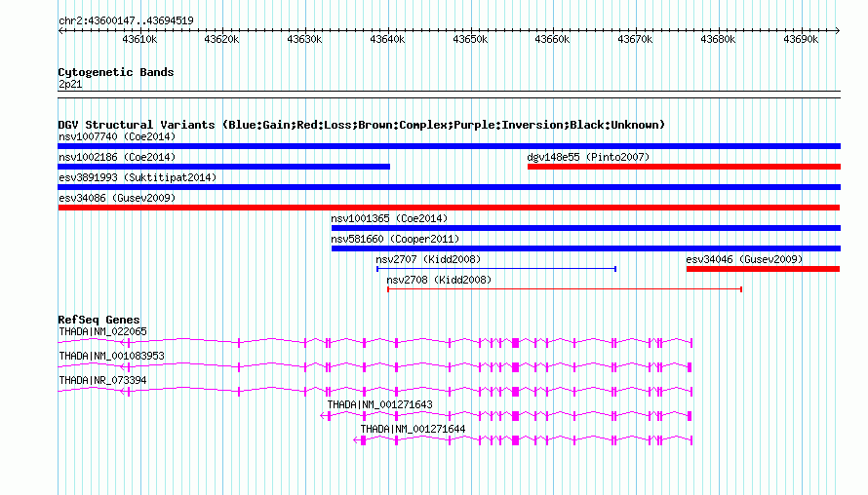Click the blue bar under nsv1001365
Screen dimensions: 868x495
point(586,228)
